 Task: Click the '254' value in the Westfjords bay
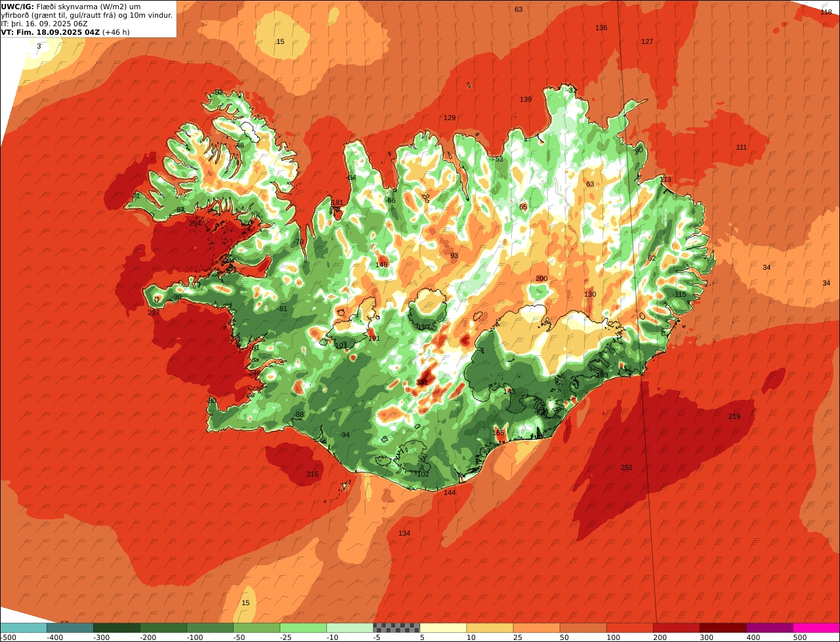click(195, 223)
